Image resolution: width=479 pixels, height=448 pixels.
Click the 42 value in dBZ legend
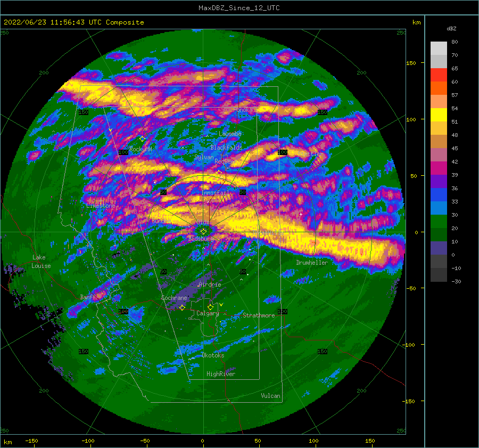pos(455,162)
